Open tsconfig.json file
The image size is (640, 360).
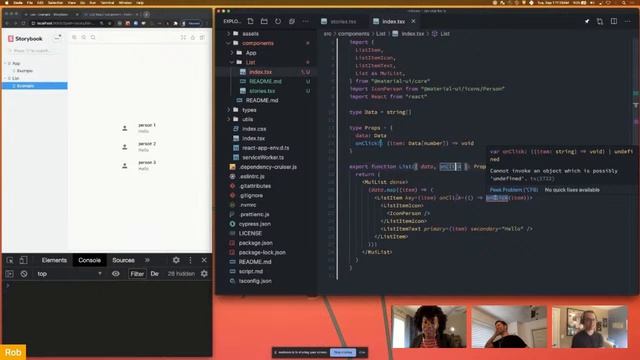click(x=255, y=281)
